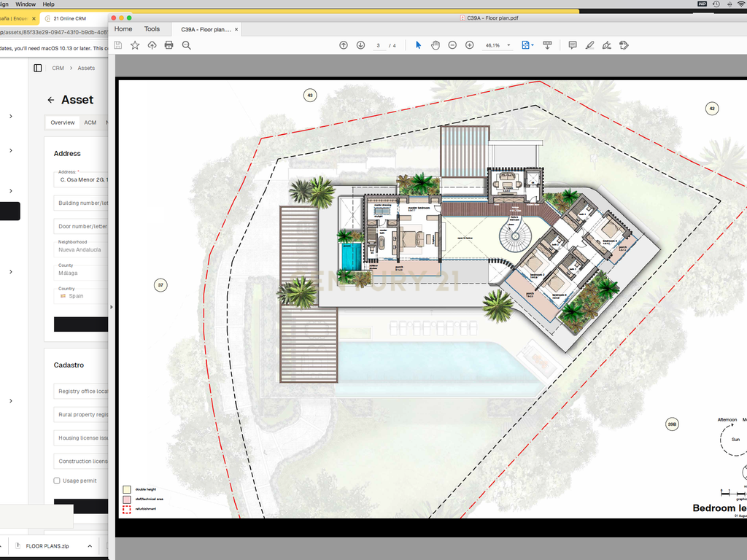Open the Overview tab on Asset page
Screen dimensions: 747x560
tap(63, 122)
